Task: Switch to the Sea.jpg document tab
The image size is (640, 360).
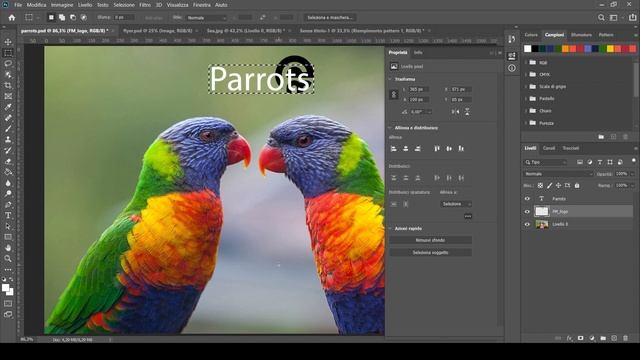Action: pyautogui.click(x=245, y=31)
